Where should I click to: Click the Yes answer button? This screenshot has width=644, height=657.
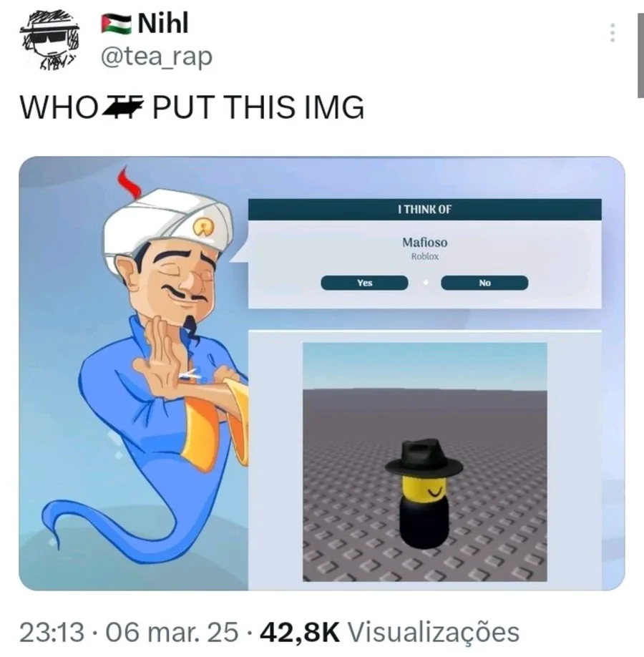[364, 283]
